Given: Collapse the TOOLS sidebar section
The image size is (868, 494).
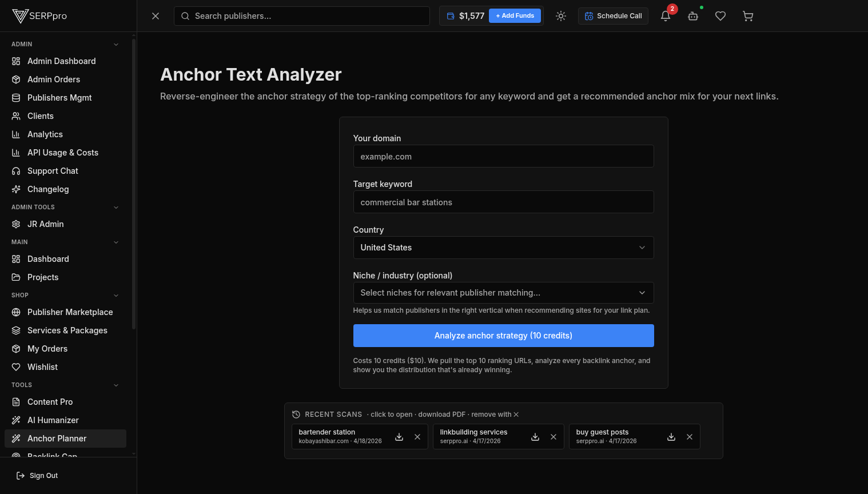Looking at the screenshot, I should [116, 385].
